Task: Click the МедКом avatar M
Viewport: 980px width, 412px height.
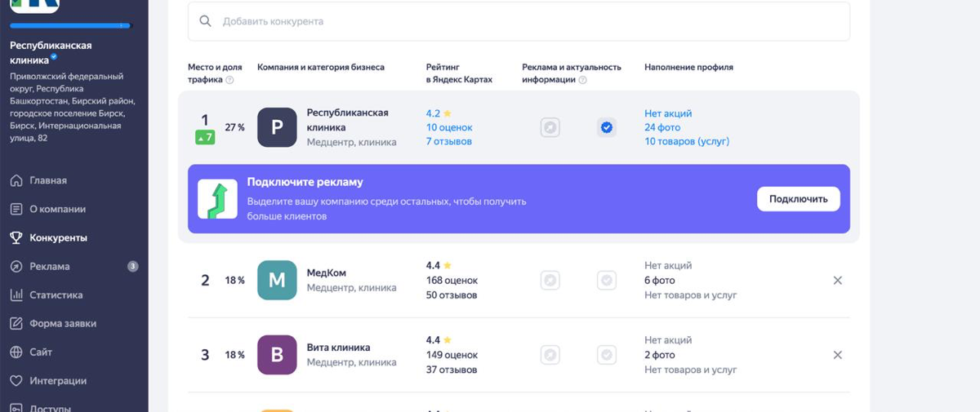Action: pyautogui.click(x=277, y=280)
